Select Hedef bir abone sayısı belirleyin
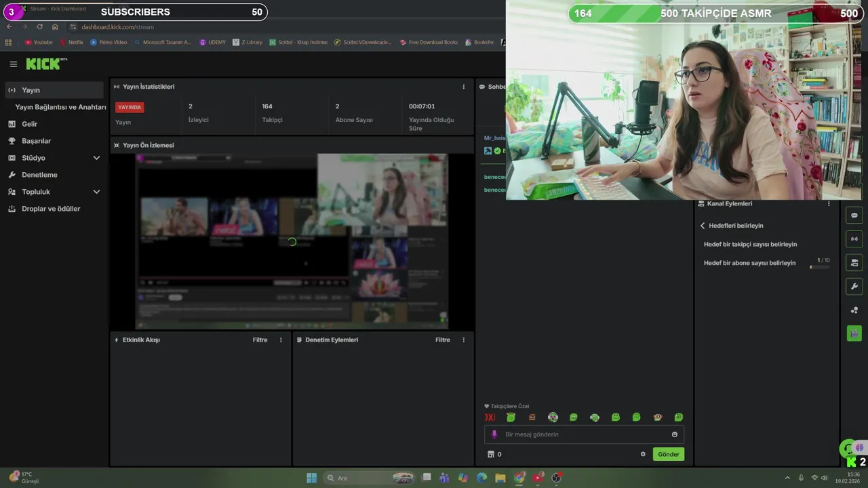Screen dimensions: 868x488 [x=749, y=263]
